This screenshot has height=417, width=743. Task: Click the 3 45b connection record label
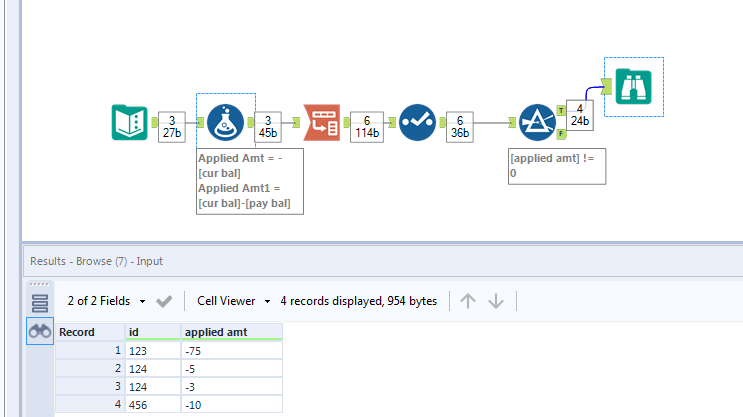(x=268, y=127)
